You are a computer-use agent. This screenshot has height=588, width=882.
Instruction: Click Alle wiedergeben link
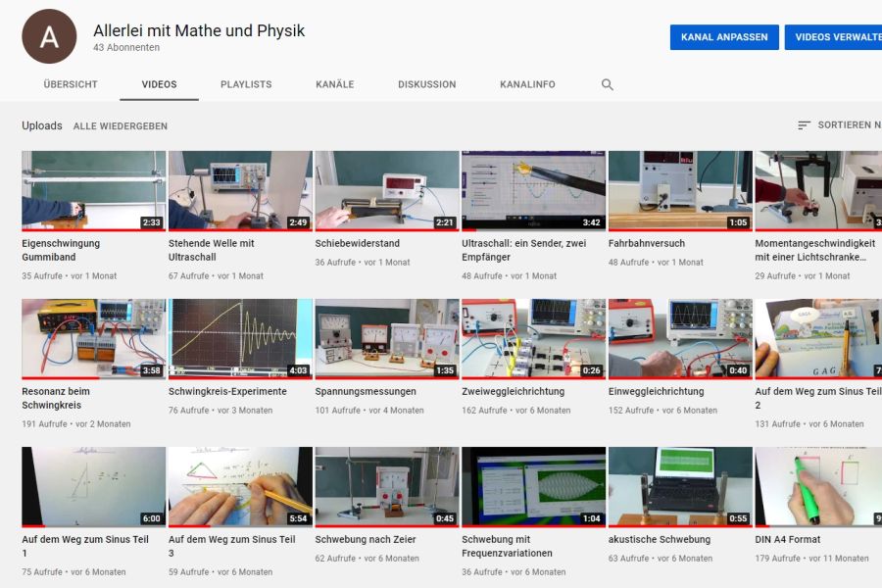(121, 126)
